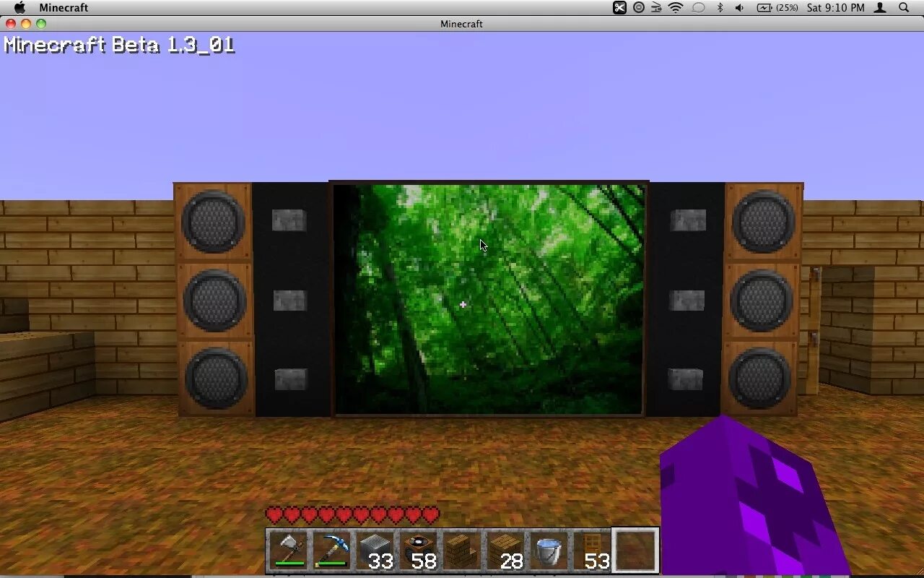This screenshot has width=924, height=578.
Task: Open the battery status menu showing 25%
Action: pos(777,7)
